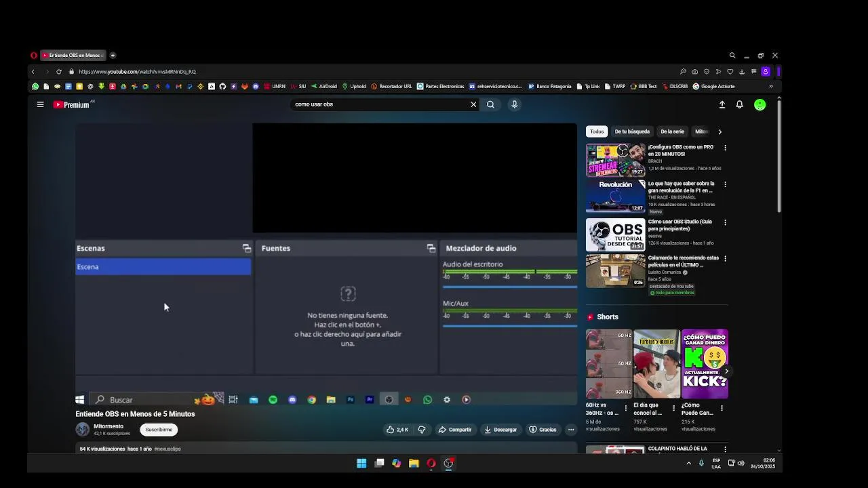This screenshot has width=868, height=488.
Task: Select the 'Entiende OBS en Menos' tab
Action: coord(73,56)
